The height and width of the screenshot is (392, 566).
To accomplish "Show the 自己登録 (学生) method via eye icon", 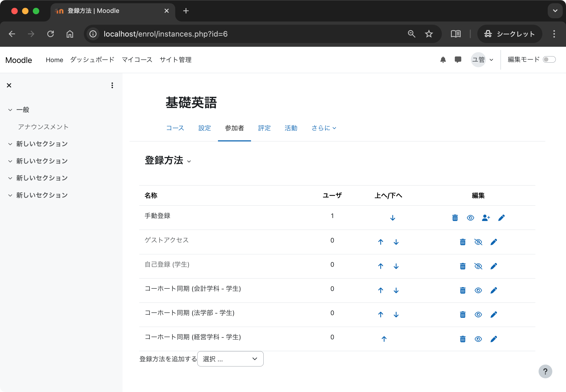I will click(478, 266).
